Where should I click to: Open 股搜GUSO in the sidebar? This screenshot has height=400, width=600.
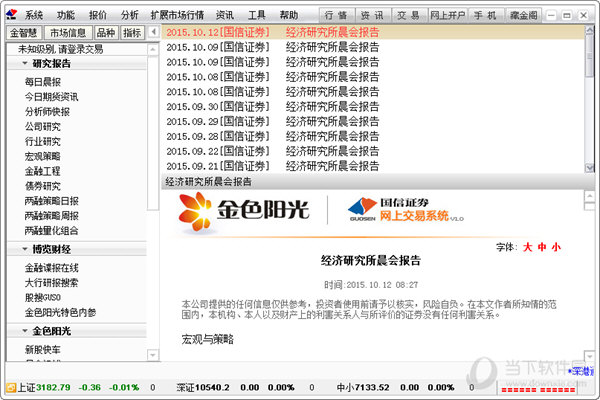pos(43,297)
